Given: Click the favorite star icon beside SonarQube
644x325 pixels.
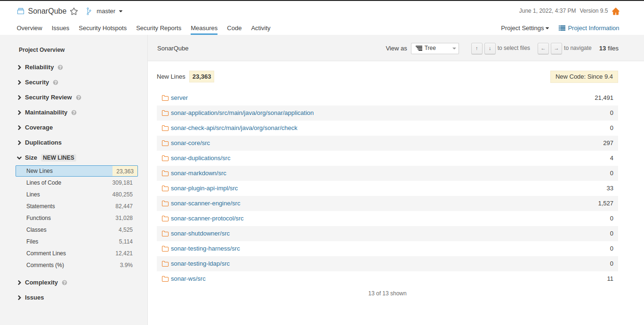Looking at the screenshot, I should [74, 11].
